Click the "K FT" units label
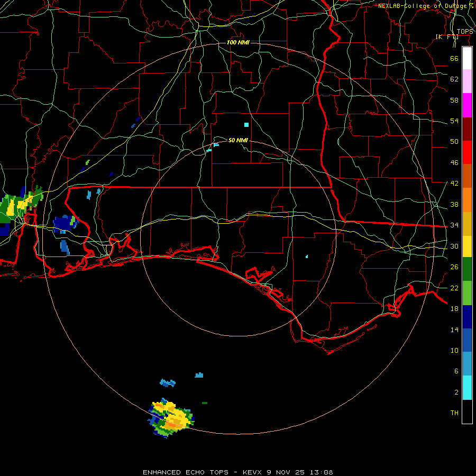The image size is (476, 476). click(x=447, y=37)
